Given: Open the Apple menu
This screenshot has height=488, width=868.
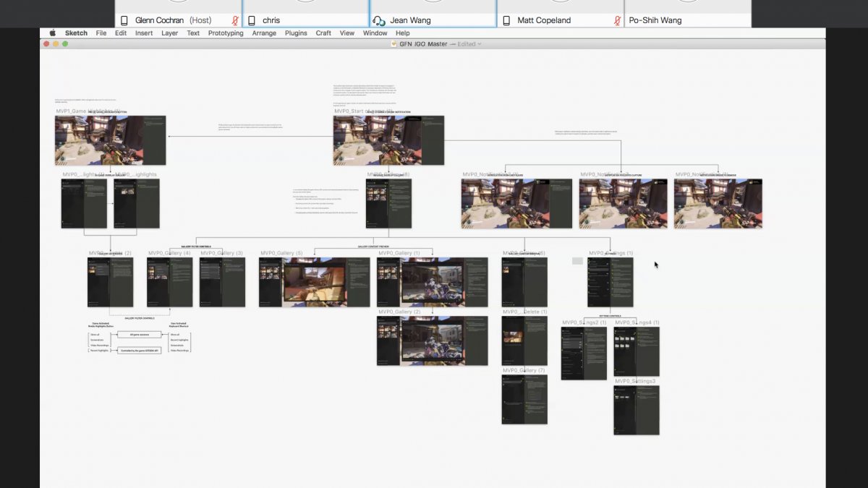Looking at the screenshot, I should (52, 33).
